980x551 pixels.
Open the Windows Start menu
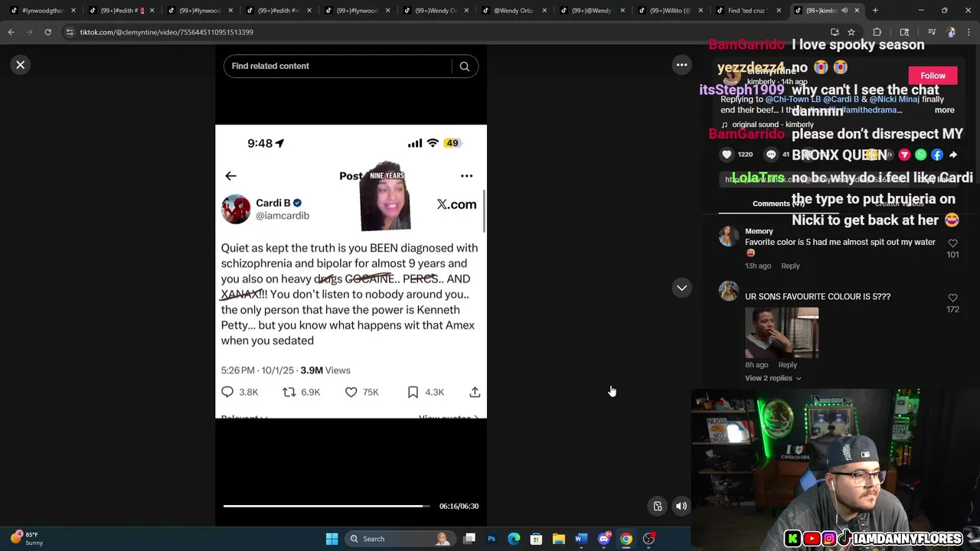pos(332,539)
